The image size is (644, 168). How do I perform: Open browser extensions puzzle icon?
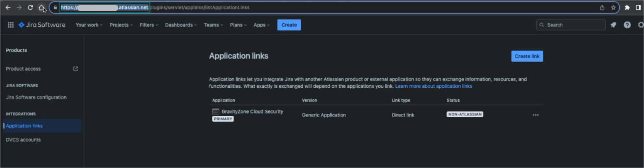627,8
